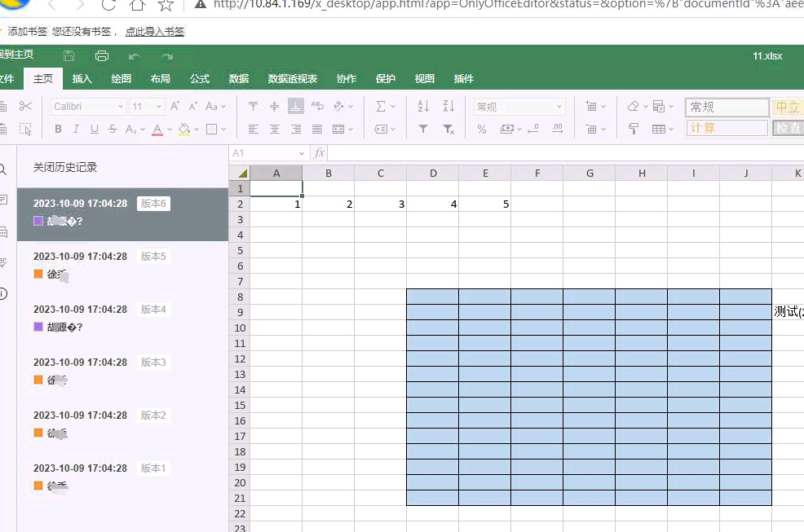This screenshot has height=532, width=804.
Task: Click the Filter funnel icon
Action: 423,130
